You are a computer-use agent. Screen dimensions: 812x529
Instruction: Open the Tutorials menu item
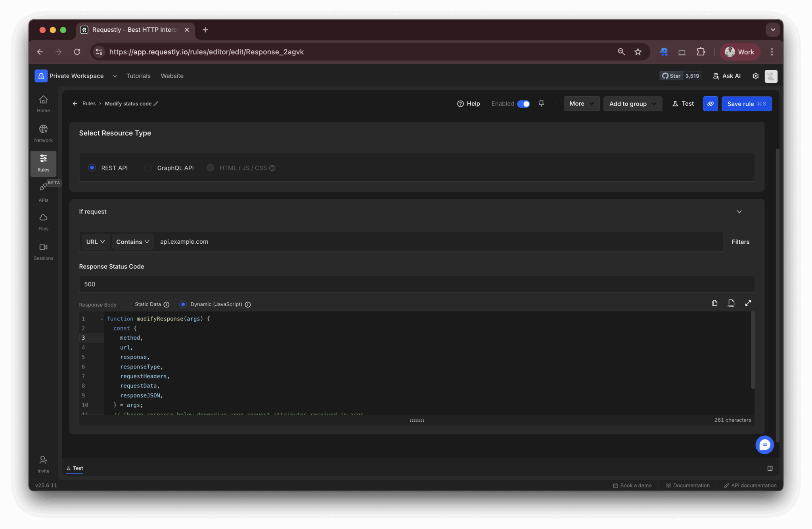[x=138, y=76]
